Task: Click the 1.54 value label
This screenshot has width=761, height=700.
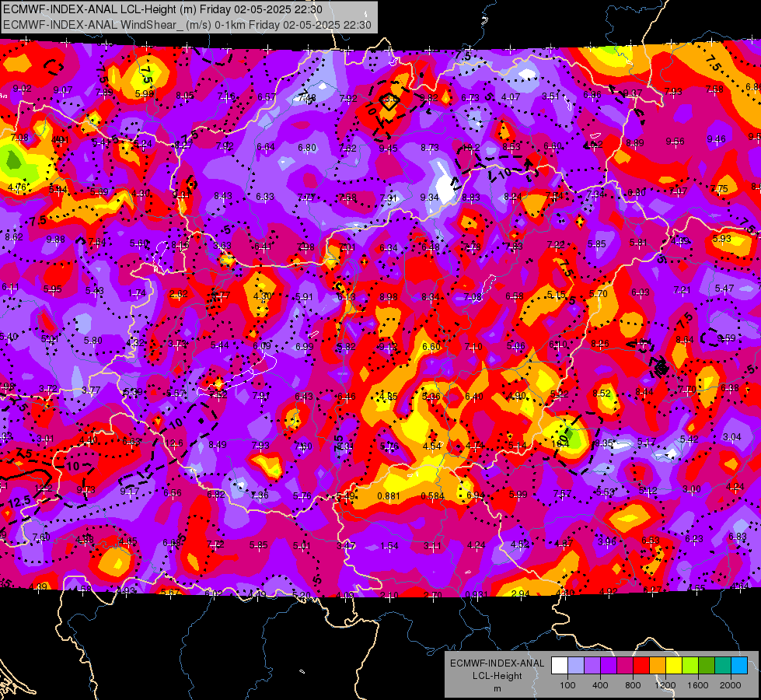Action: (389, 546)
